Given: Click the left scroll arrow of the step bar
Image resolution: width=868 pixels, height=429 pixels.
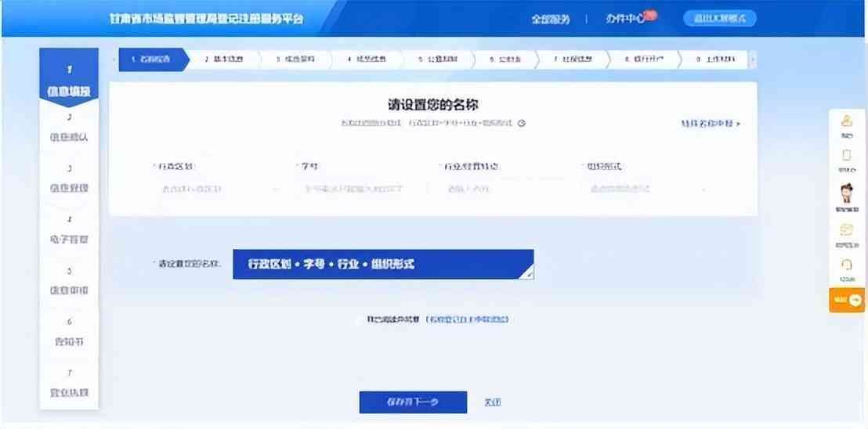Looking at the screenshot, I should (x=116, y=59).
